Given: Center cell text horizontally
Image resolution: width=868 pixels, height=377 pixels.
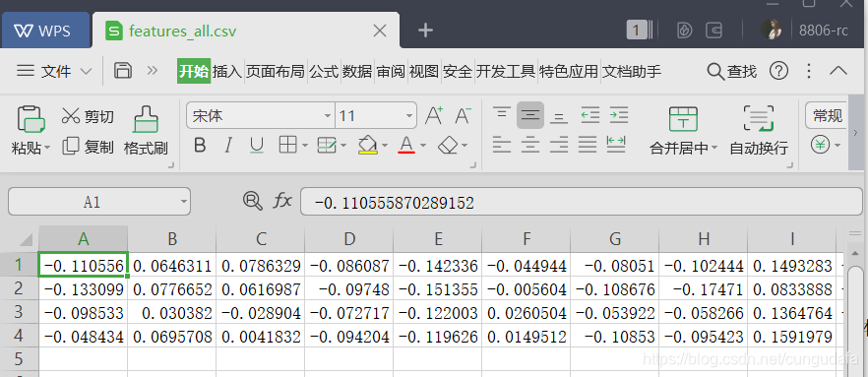Looking at the screenshot, I should click(x=530, y=145).
